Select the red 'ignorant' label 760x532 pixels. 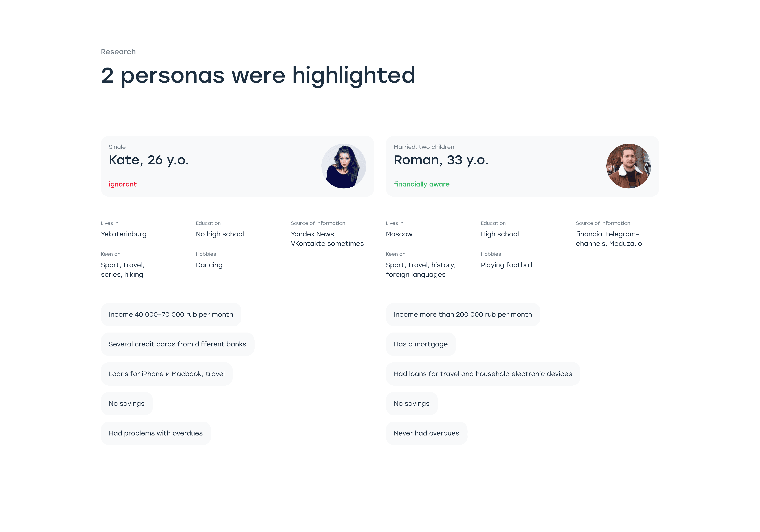(122, 184)
